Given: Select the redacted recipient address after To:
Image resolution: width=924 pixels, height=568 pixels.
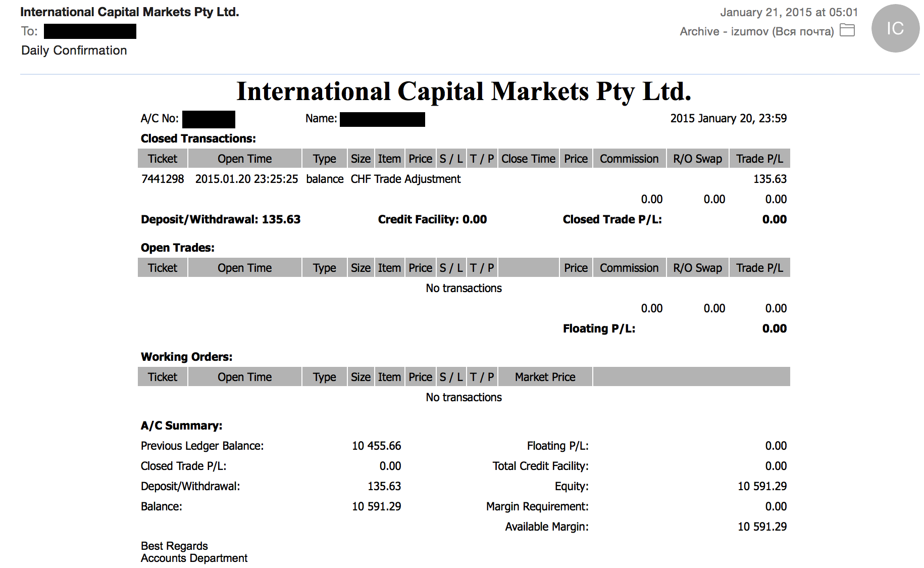Looking at the screenshot, I should click(x=90, y=31).
